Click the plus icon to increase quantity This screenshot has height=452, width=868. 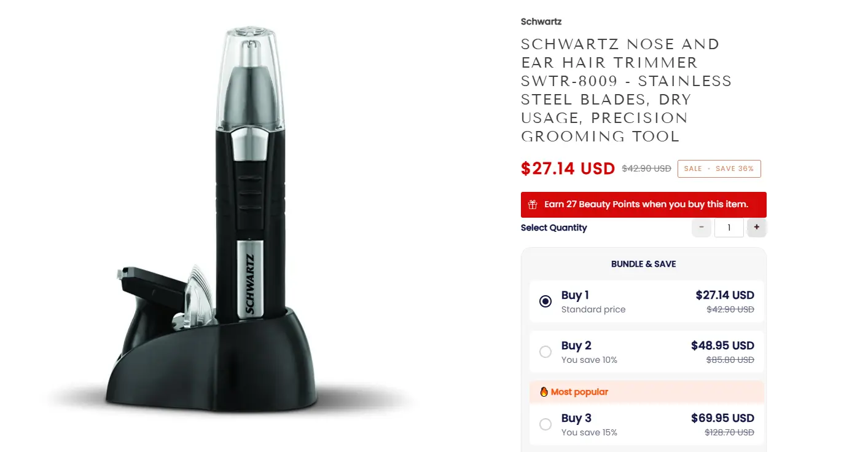[756, 228]
